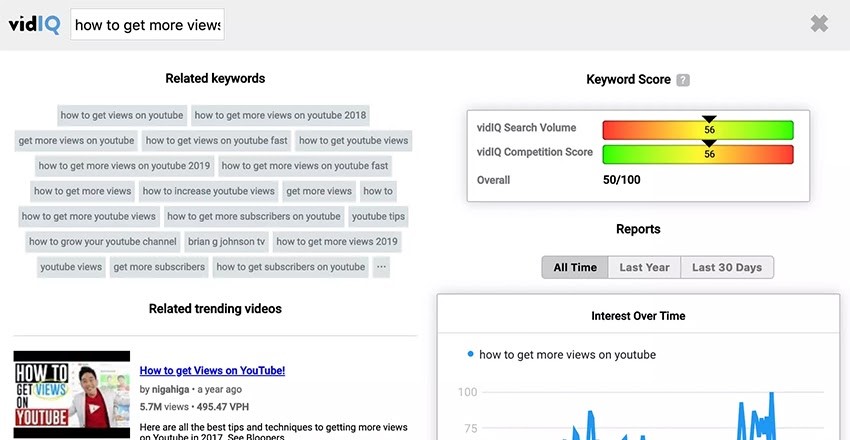
Task: Pick the 'how to get more views' keyword tag
Action: click(x=82, y=191)
